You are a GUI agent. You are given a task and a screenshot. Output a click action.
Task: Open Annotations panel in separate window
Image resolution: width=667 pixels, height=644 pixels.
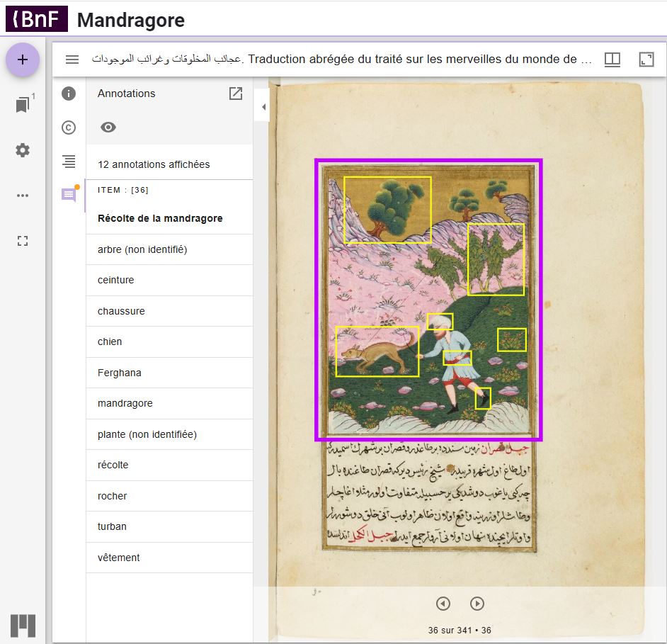pos(236,94)
